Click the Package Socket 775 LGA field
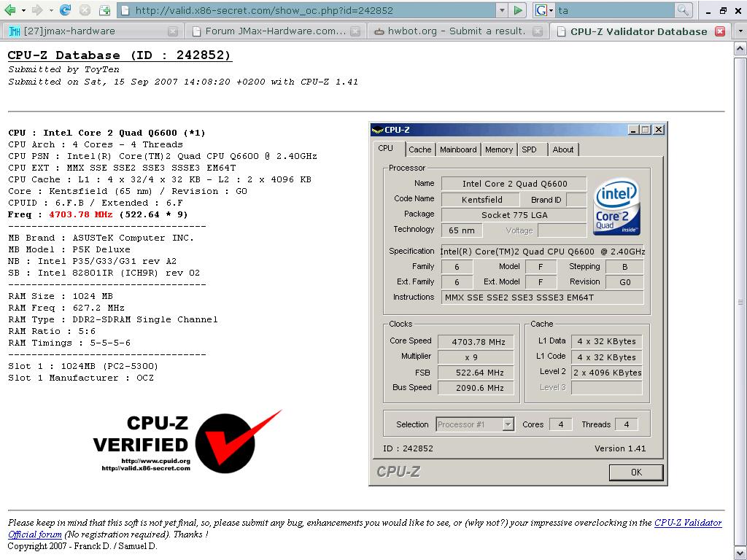 point(514,215)
